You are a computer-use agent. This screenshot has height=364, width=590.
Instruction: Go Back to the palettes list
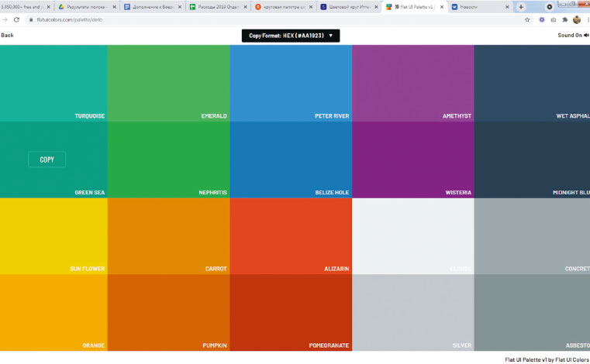pyautogui.click(x=7, y=36)
